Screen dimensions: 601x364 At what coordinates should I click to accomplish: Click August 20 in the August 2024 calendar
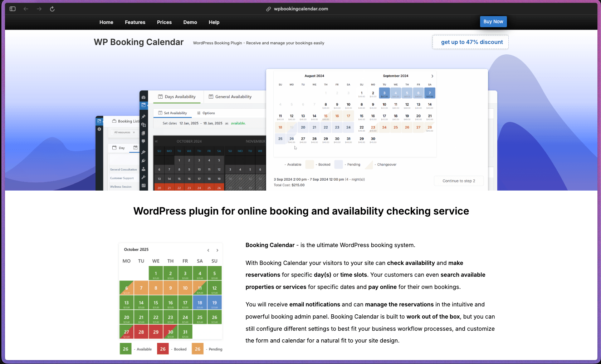pos(303,127)
